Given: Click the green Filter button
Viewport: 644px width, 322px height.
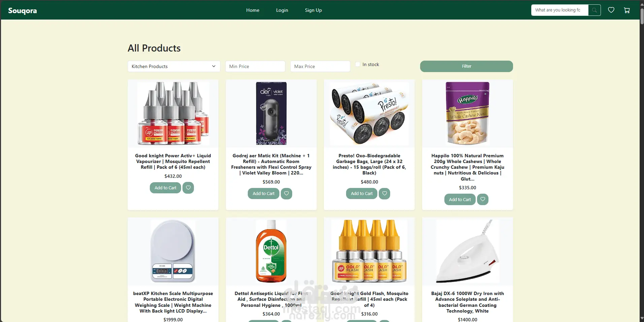Looking at the screenshot, I should pyautogui.click(x=467, y=66).
